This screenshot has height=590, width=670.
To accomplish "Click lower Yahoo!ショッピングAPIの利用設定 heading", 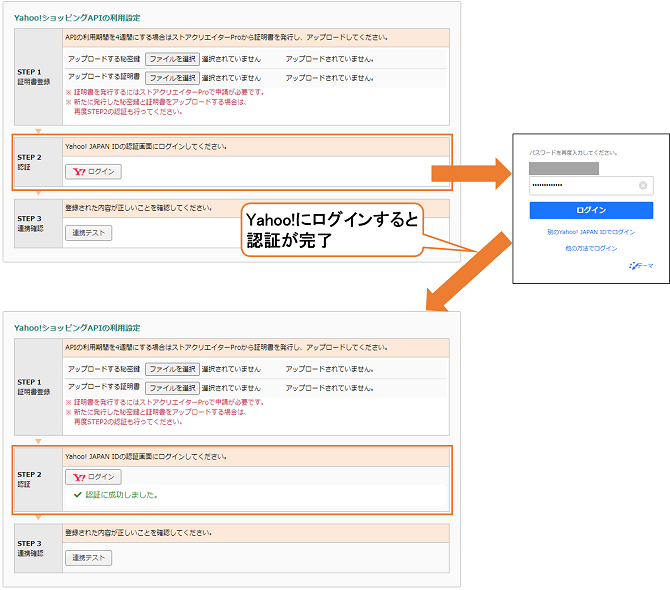I will pyautogui.click(x=77, y=328).
